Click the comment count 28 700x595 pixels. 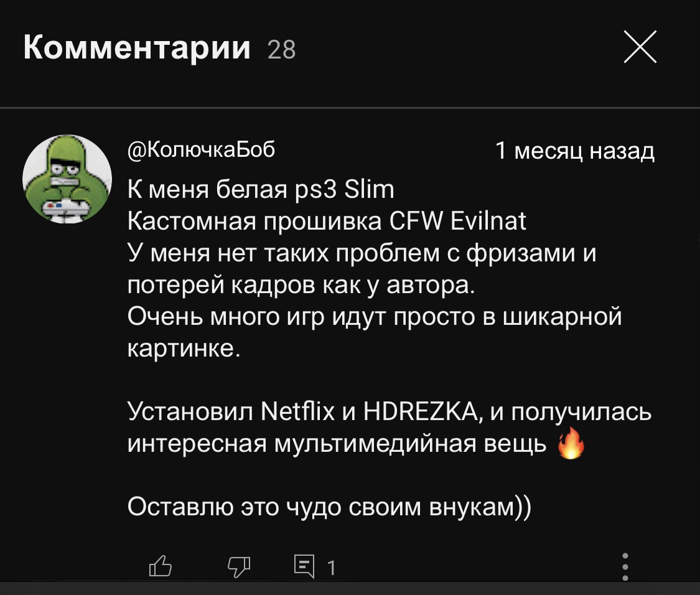point(281,49)
